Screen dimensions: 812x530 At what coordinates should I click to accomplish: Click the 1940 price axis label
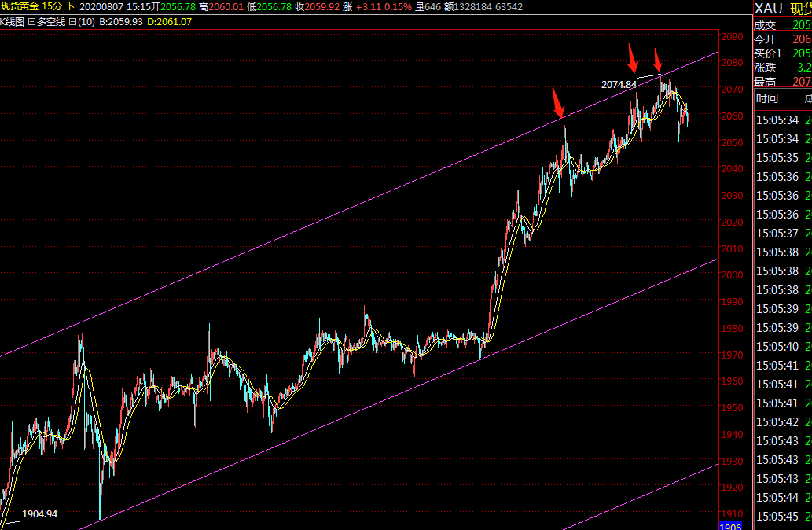pos(733,435)
